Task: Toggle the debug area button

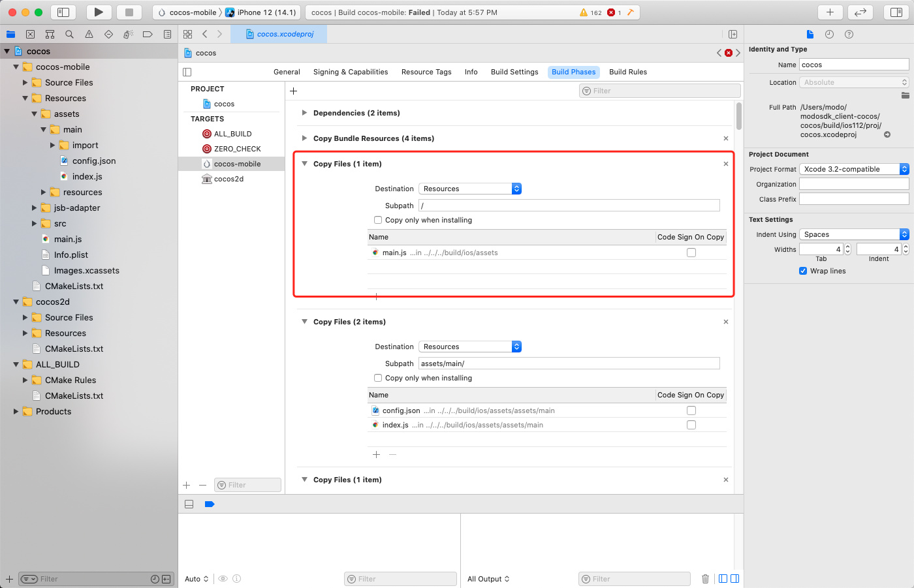Action: [189, 504]
